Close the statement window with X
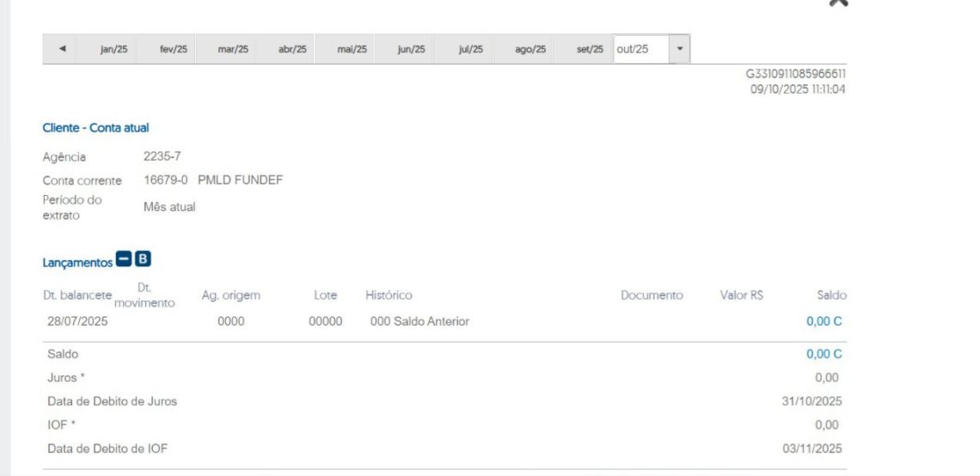Viewport: 980px width, 476px height. pyautogui.click(x=837, y=3)
